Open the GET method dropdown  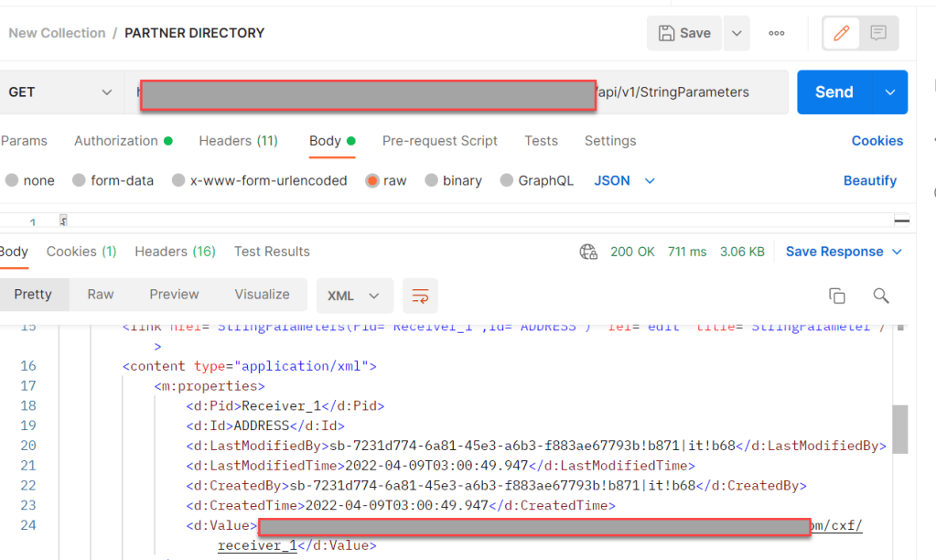click(60, 92)
